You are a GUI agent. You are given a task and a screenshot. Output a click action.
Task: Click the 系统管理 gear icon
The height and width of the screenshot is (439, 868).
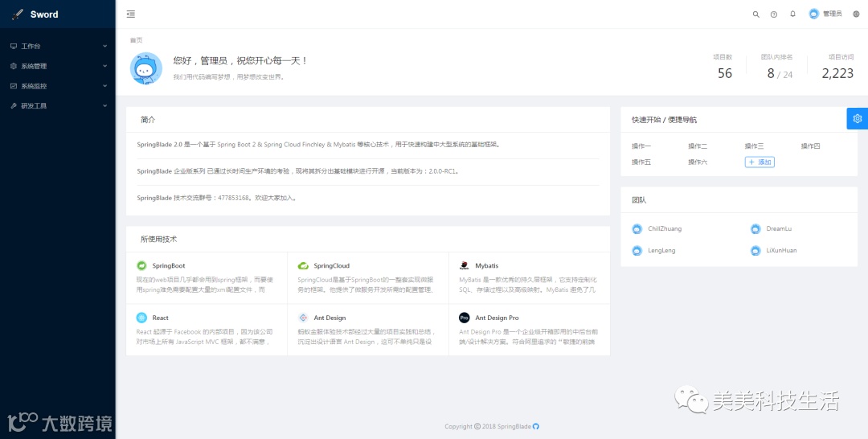(14, 66)
